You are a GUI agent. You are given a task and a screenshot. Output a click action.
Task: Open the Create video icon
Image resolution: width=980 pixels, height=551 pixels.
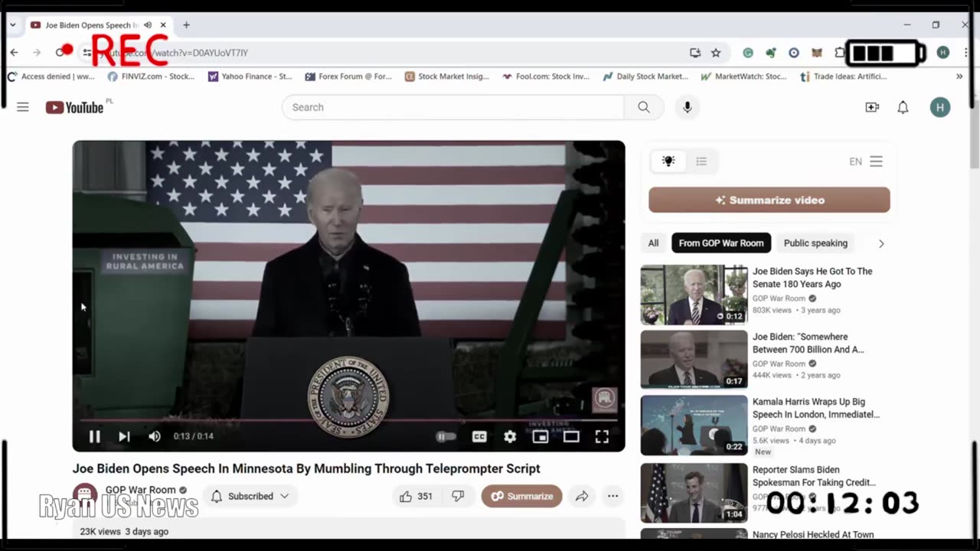click(x=872, y=107)
